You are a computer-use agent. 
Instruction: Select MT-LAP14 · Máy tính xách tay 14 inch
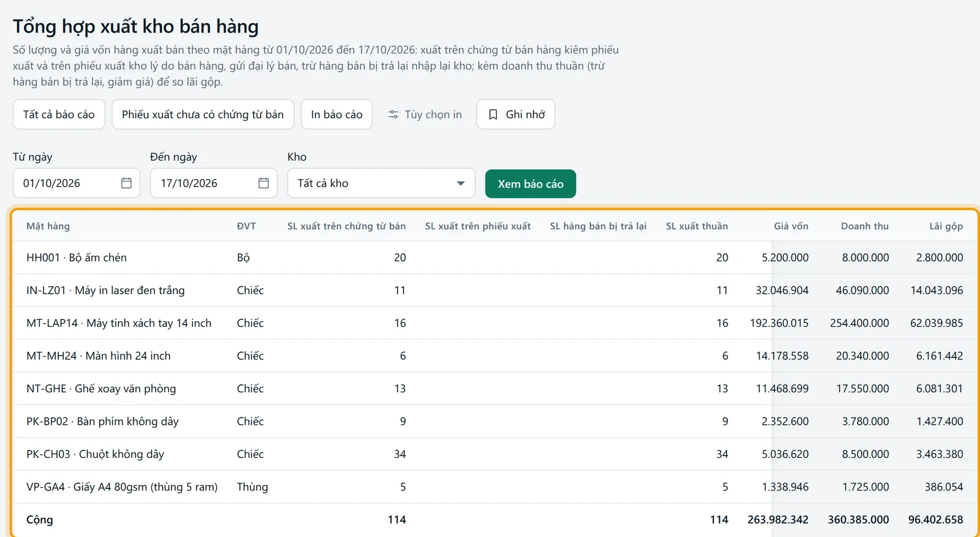(x=494, y=323)
